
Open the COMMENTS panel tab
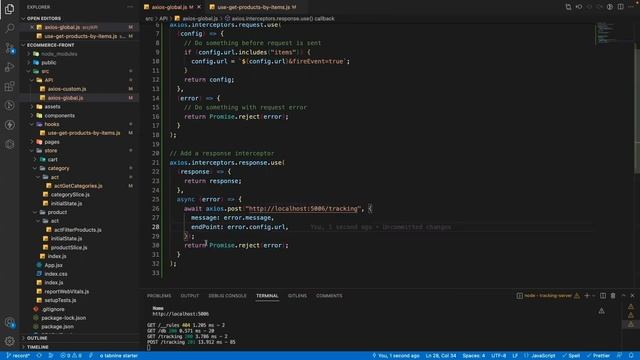pos(329,296)
